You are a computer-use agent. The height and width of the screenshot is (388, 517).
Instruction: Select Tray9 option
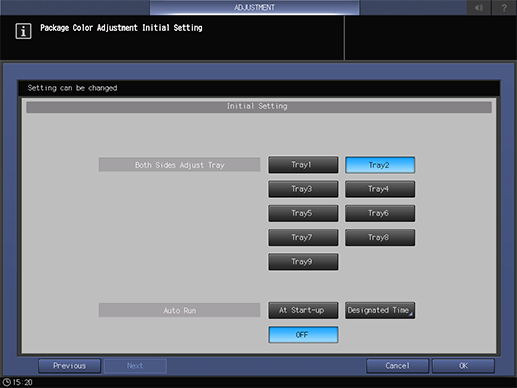coord(303,262)
